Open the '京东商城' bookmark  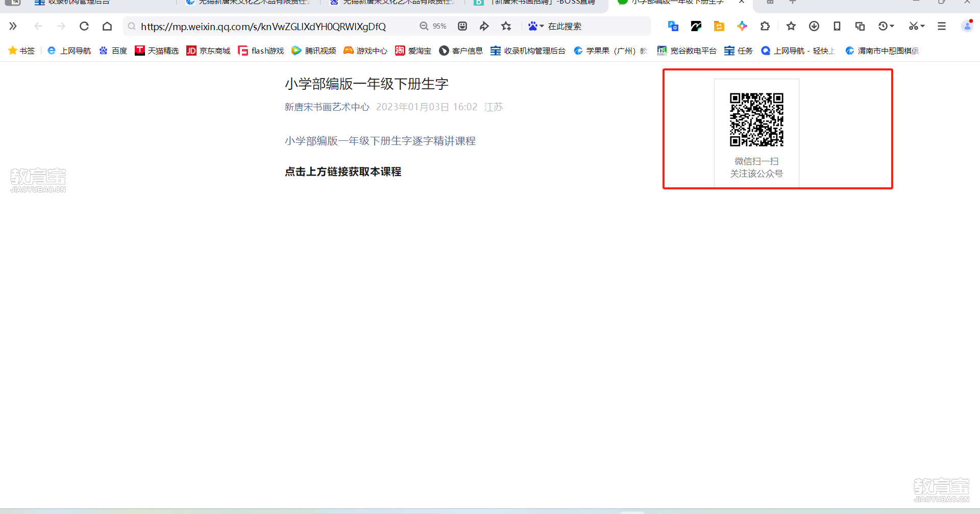point(208,51)
